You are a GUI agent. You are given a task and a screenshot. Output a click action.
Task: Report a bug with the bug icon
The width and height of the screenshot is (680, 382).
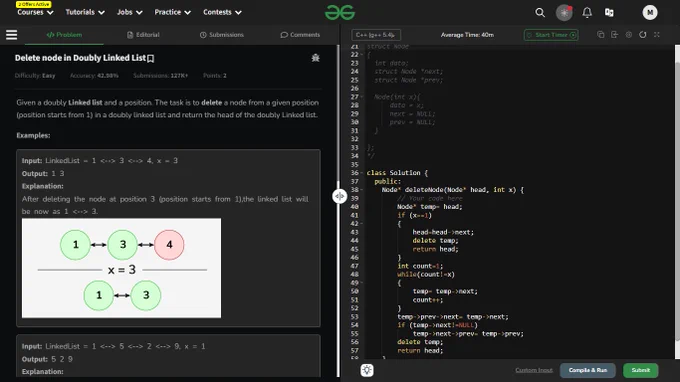coord(315,58)
